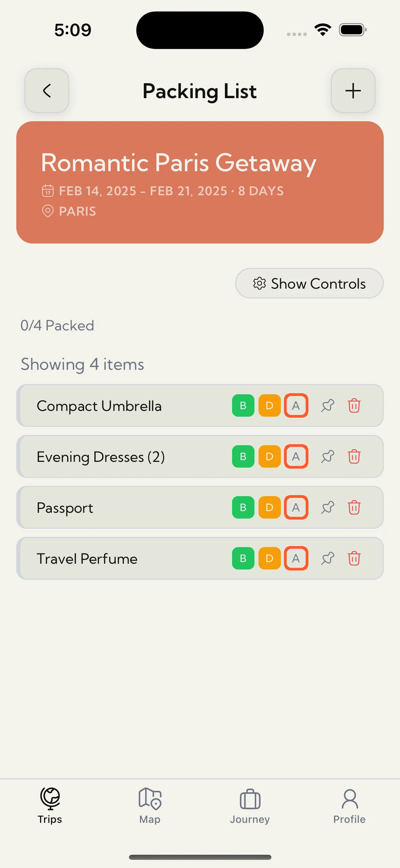This screenshot has width=400, height=868.
Task: Toggle the B tag on Passport
Action: point(243,507)
